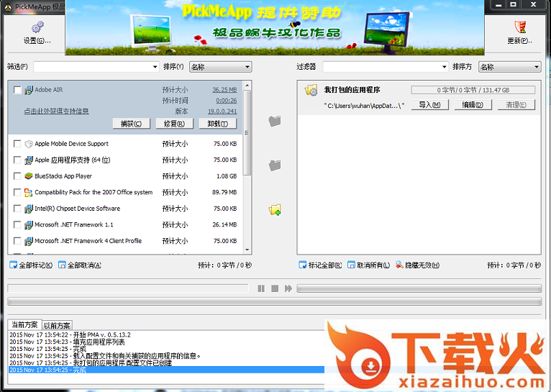The height and width of the screenshot is (392, 551).
Task: Click 卸载(T) uninstall button
Action: tap(217, 124)
